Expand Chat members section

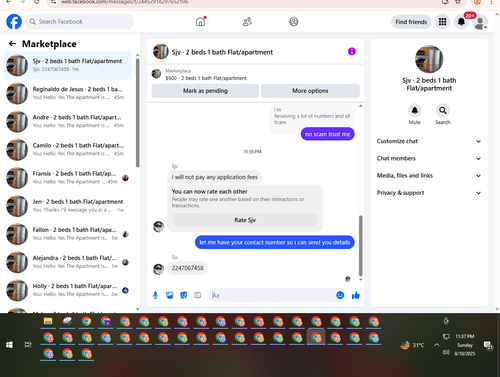point(429,158)
